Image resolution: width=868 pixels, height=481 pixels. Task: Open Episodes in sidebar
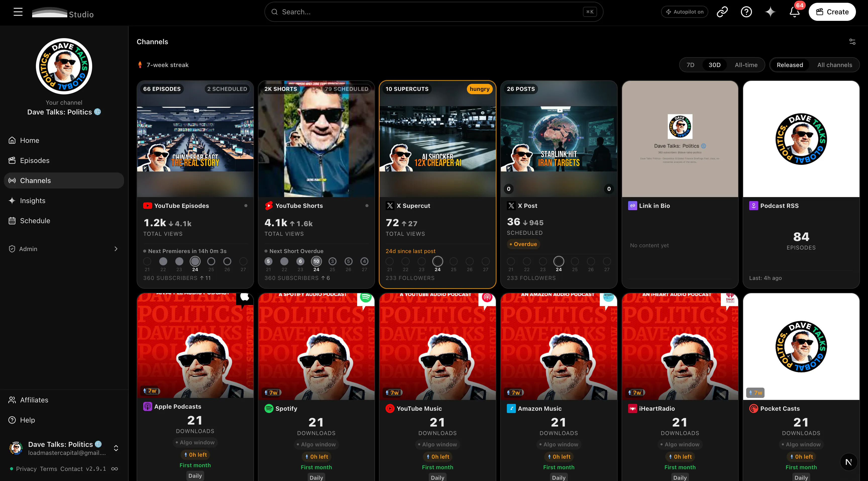64,160
